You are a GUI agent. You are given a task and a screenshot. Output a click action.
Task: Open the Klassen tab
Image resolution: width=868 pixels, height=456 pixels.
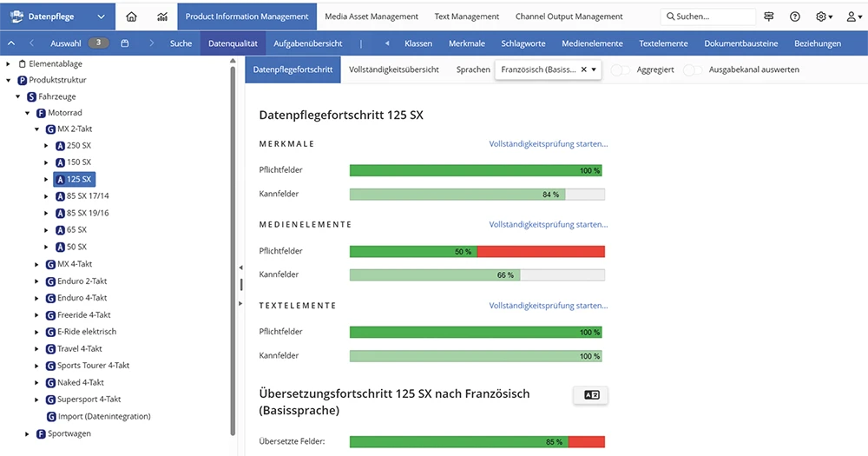point(418,43)
